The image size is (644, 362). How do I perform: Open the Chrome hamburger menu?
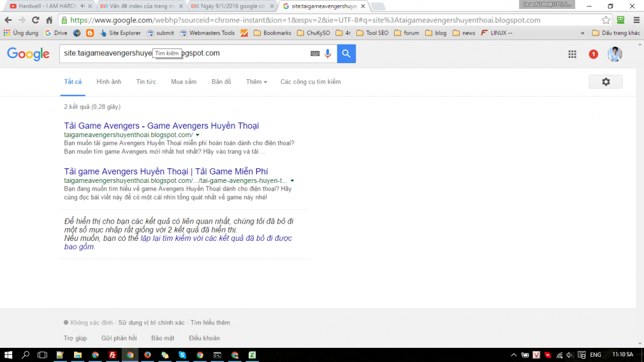(x=636, y=20)
